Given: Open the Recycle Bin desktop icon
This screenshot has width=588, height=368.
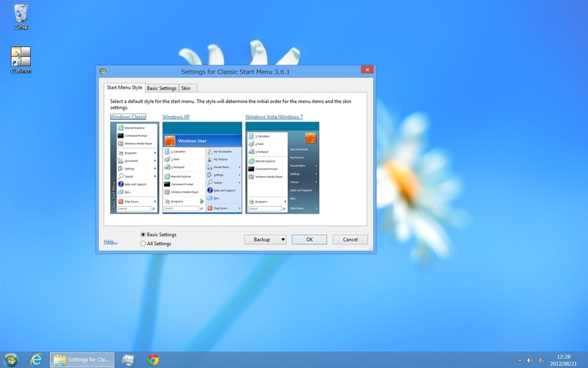Looking at the screenshot, I should point(21,16).
